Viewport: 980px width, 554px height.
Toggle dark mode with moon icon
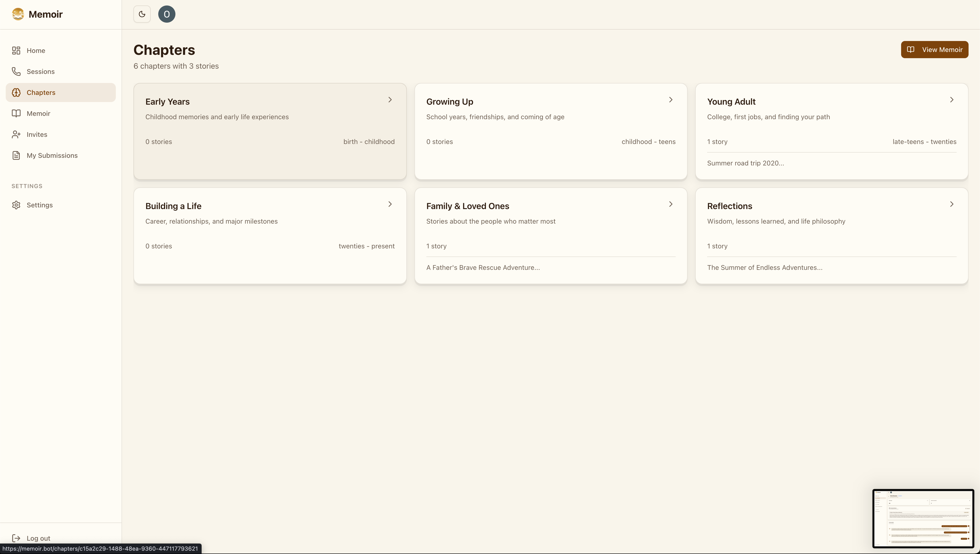point(142,14)
